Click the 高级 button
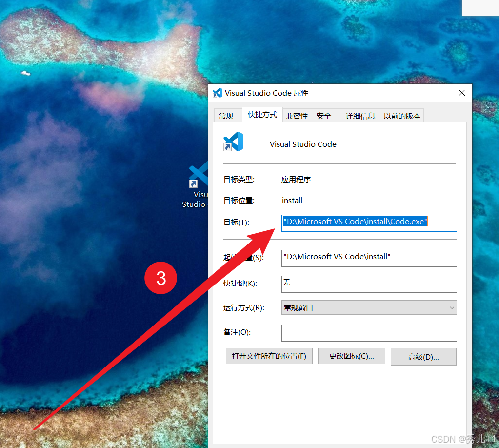 (423, 356)
